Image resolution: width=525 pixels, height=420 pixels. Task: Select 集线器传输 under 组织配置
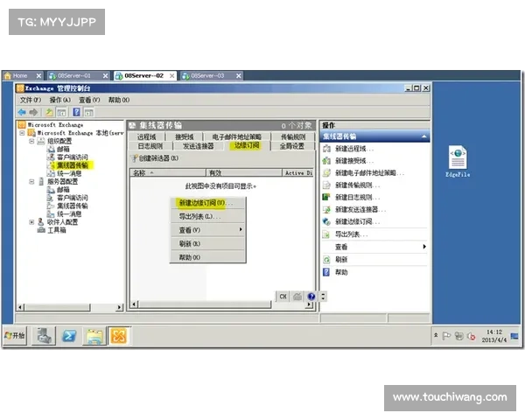coord(73,165)
